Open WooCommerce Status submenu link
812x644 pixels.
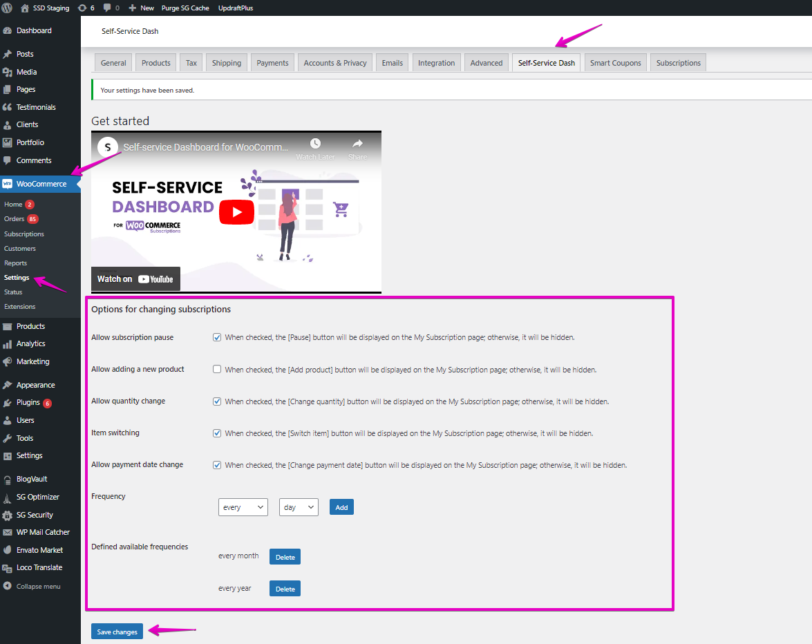click(x=13, y=292)
